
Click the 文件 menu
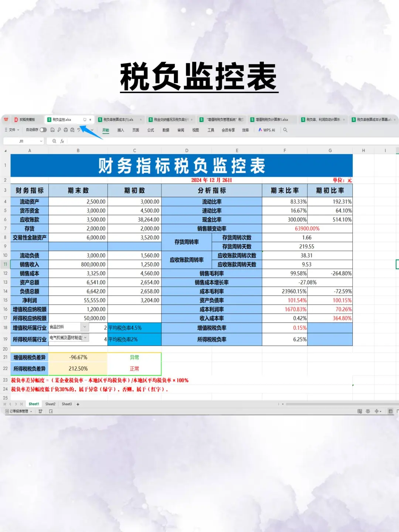click(12, 130)
